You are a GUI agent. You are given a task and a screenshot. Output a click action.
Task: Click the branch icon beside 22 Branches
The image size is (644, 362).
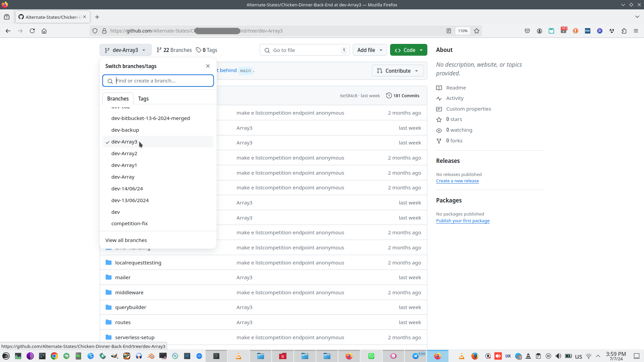[x=159, y=50]
